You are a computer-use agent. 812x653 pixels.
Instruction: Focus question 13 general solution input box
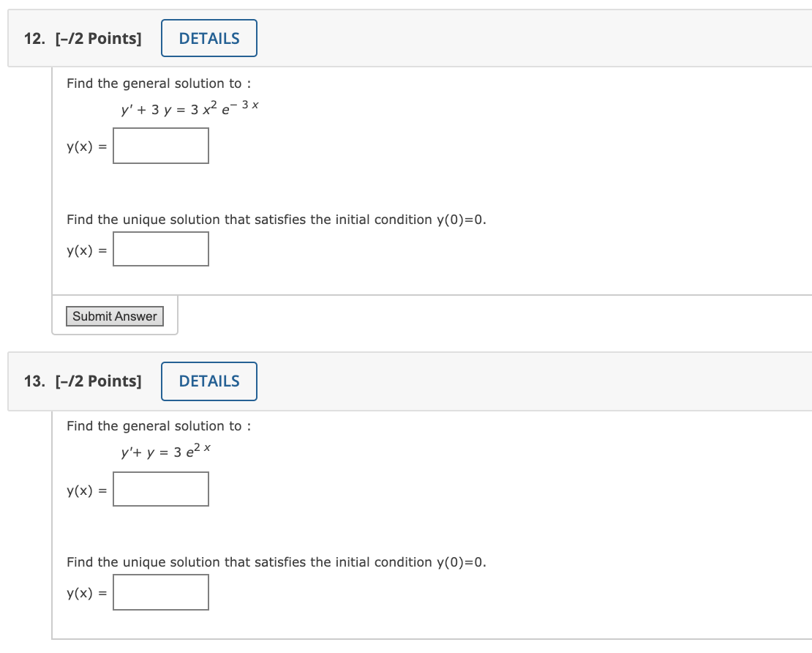pyautogui.click(x=161, y=489)
